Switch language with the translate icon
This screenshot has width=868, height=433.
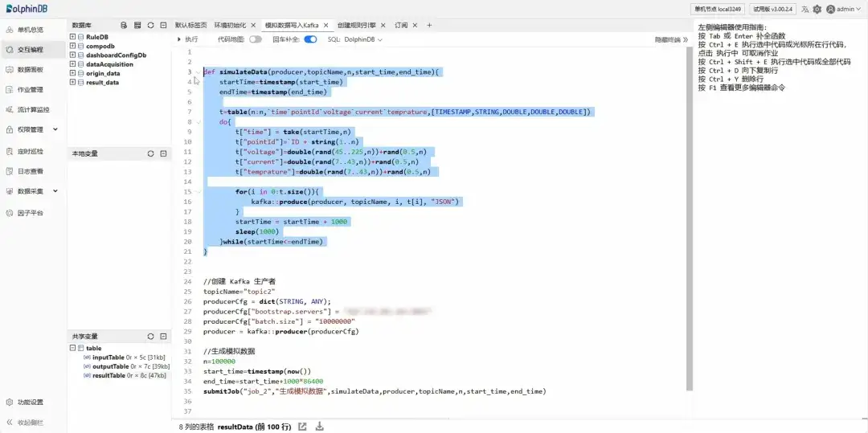pos(805,9)
